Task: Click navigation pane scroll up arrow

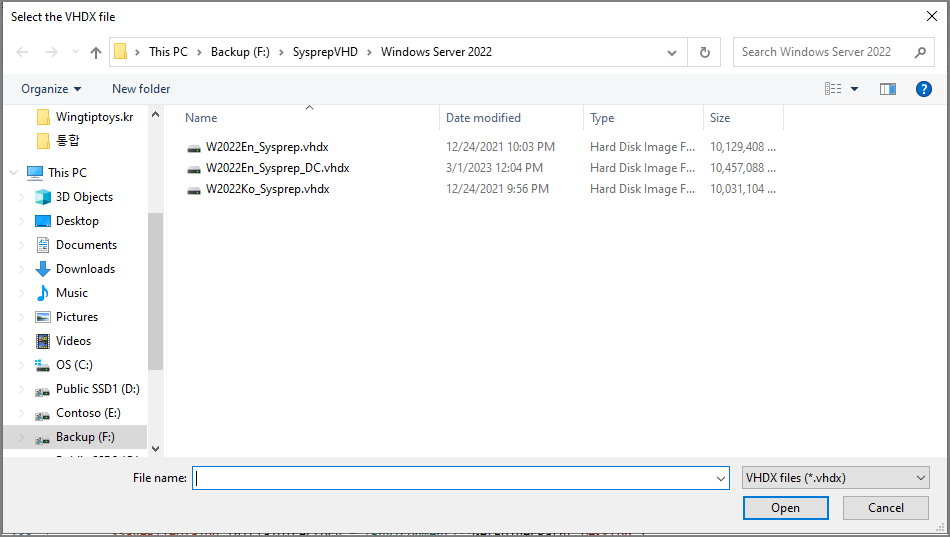Action: tap(155, 114)
